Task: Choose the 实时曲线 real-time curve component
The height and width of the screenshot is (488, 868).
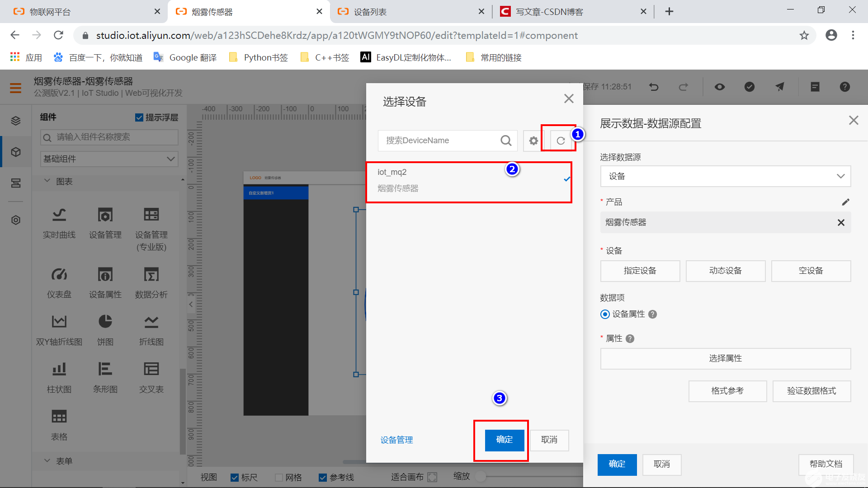Action: [x=59, y=223]
